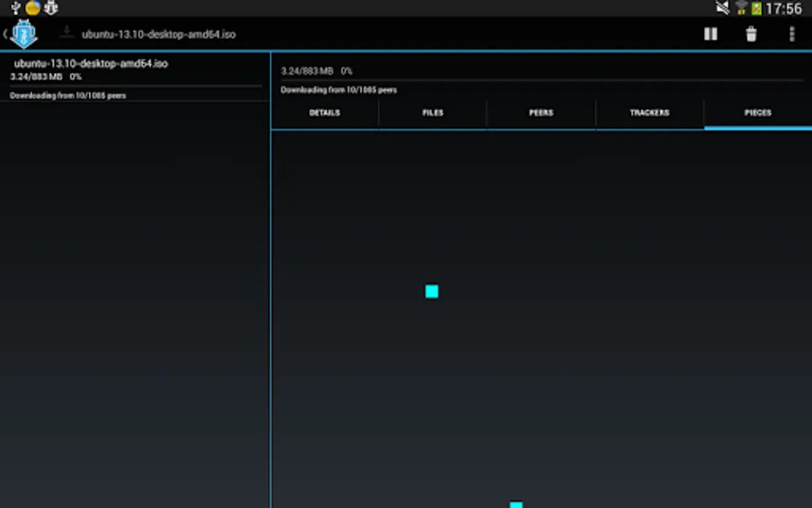Pause the ubuntu torrent download

click(x=710, y=34)
